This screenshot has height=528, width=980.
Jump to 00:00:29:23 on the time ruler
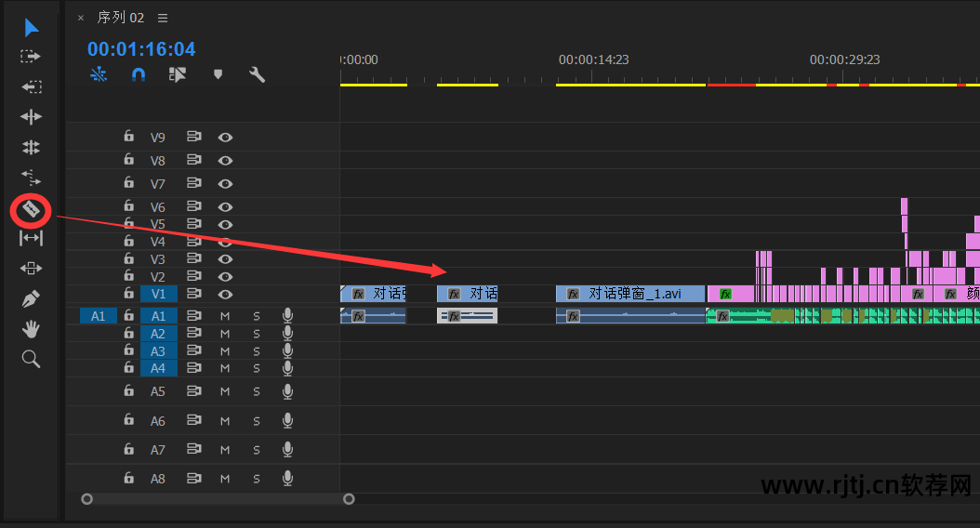pyautogui.click(x=844, y=60)
